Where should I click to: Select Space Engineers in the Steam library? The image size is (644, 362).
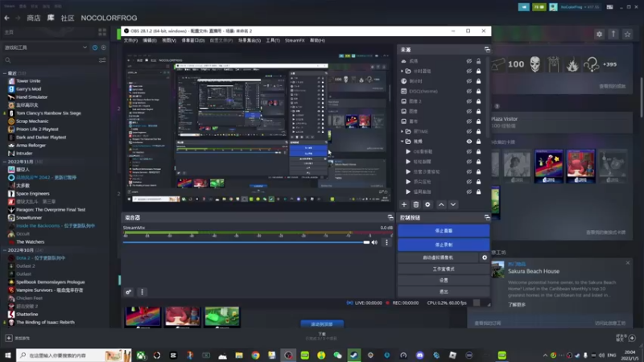click(33, 193)
